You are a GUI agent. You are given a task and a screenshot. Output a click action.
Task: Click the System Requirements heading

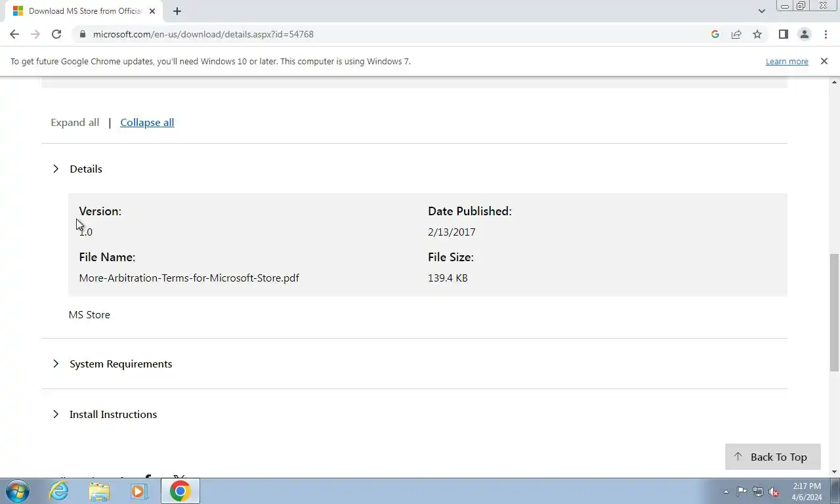121,364
